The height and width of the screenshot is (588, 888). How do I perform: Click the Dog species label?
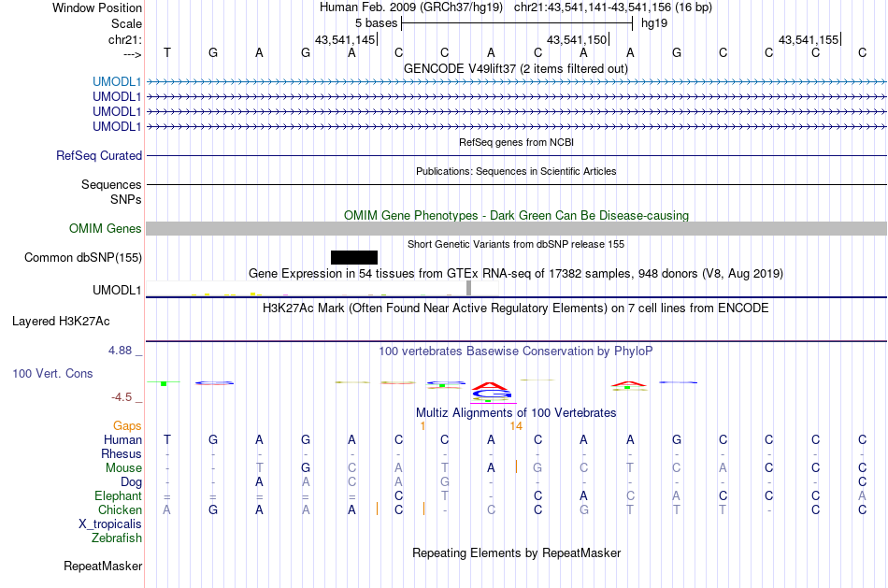click(x=131, y=481)
